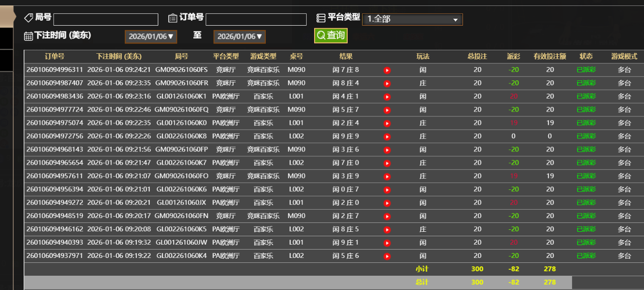Play replay for round GL001261060JW

387,243
